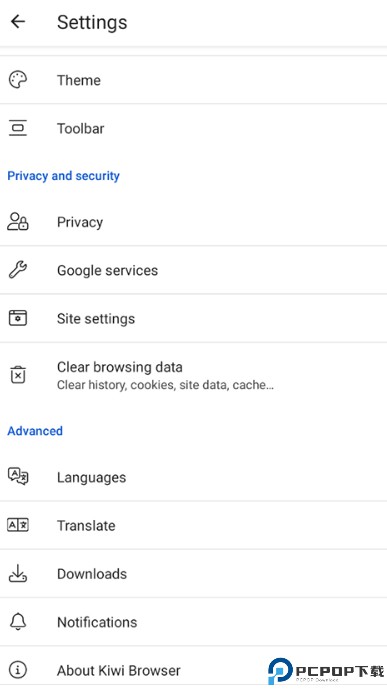Open the Toolbar settings entry

click(193, 128)
